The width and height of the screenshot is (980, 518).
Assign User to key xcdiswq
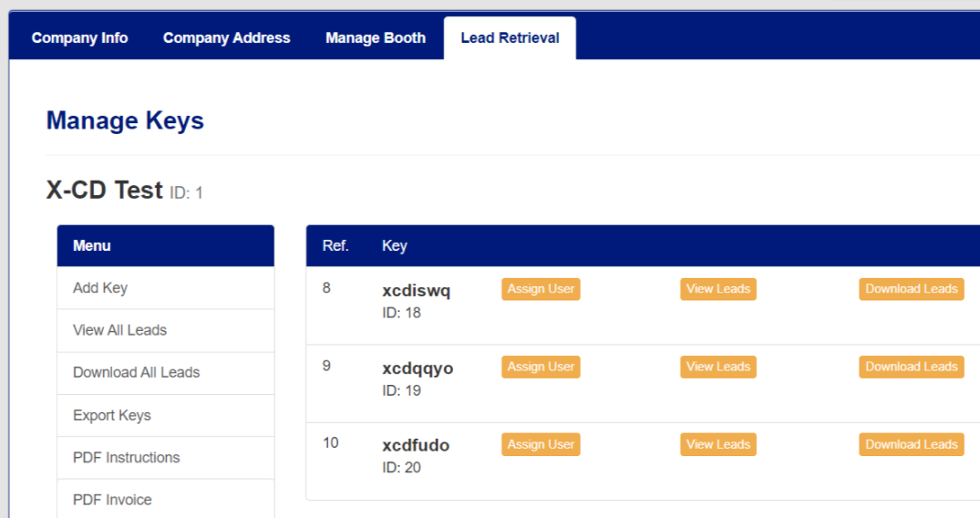point(541,289)
